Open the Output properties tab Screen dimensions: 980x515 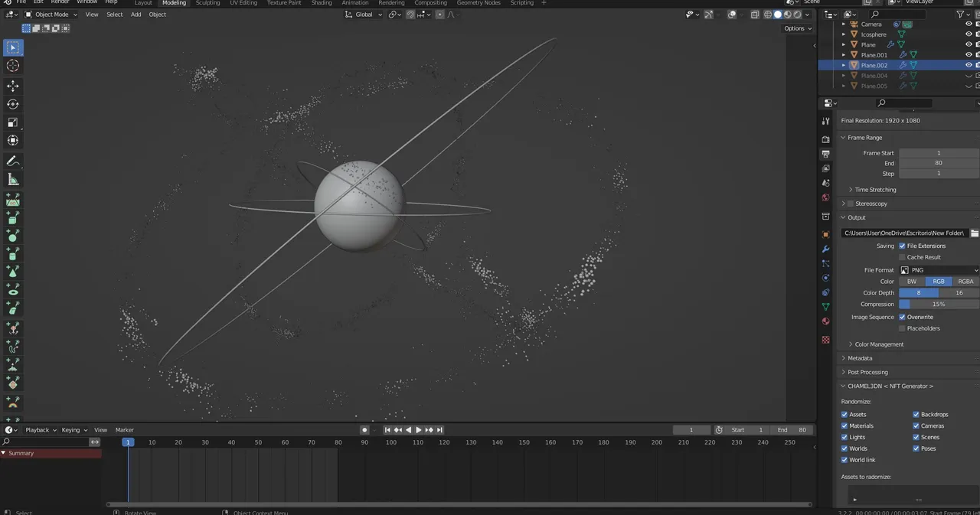[x=825, y=154]
